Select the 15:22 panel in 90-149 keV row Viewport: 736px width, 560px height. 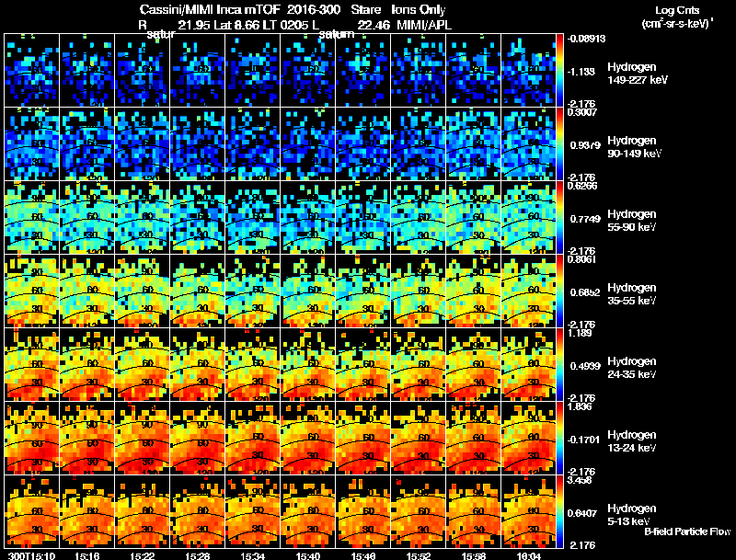tap(143, 144)
